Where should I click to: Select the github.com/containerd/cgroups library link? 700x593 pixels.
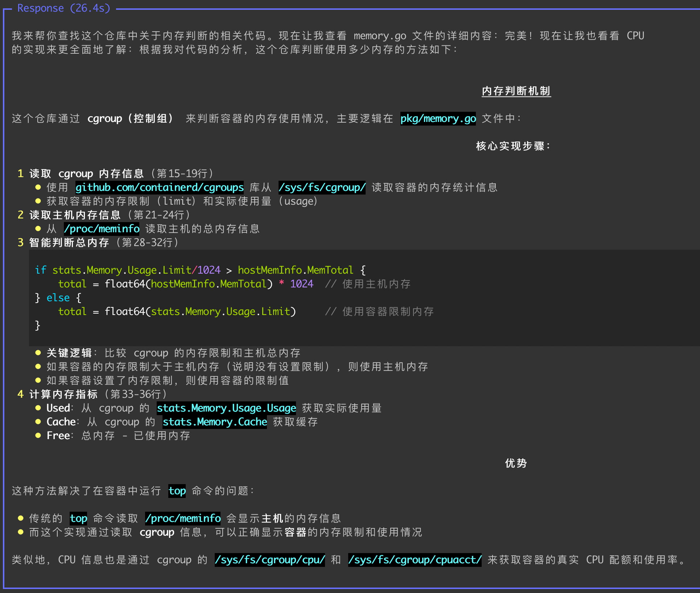point(159,187)
